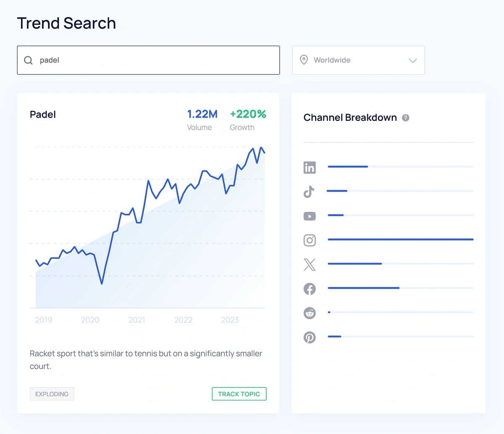Click the +220% growth value
The image size is (504, 434).
point(248,114)
